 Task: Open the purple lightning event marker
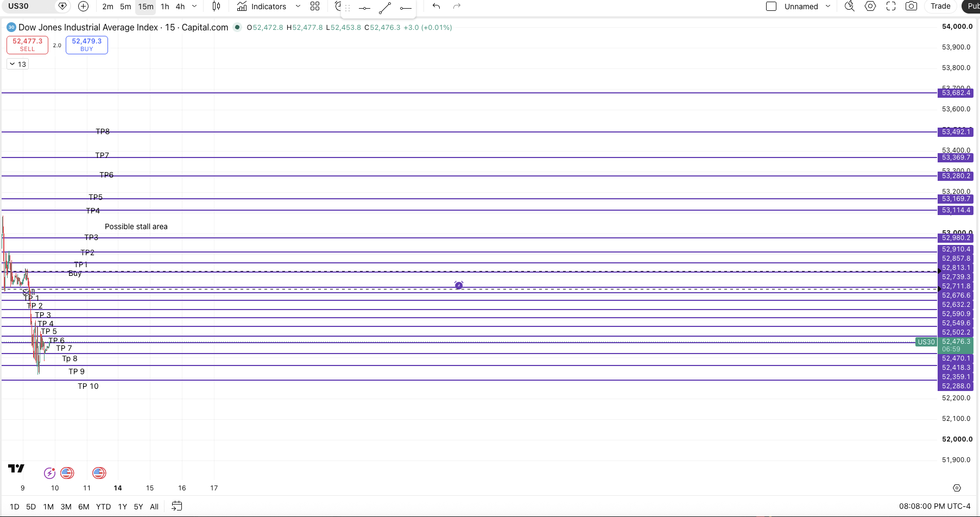pos(49,473)
